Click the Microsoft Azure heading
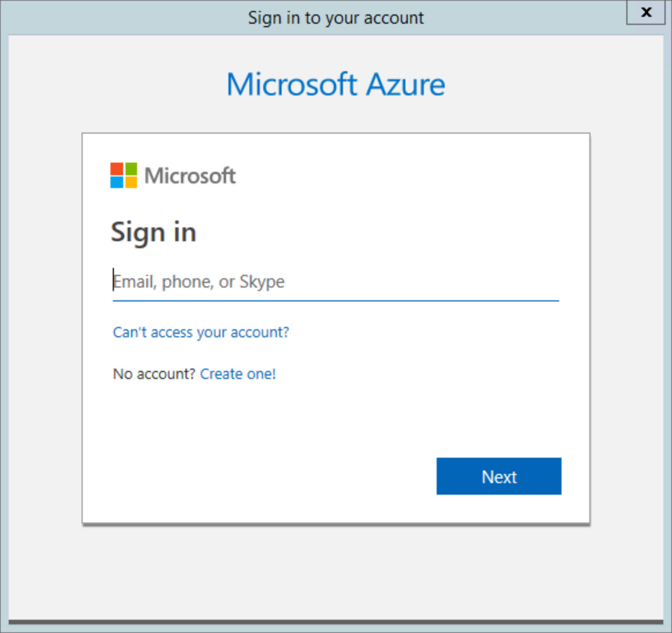The image size is (672, 633). [335, 84]
